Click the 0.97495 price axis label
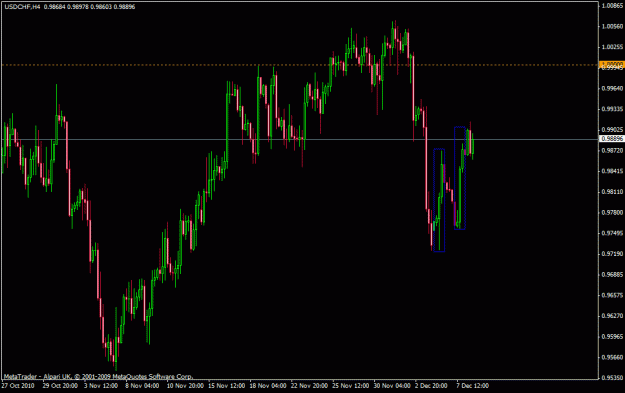The image size is (625, 393). (612, 233)
